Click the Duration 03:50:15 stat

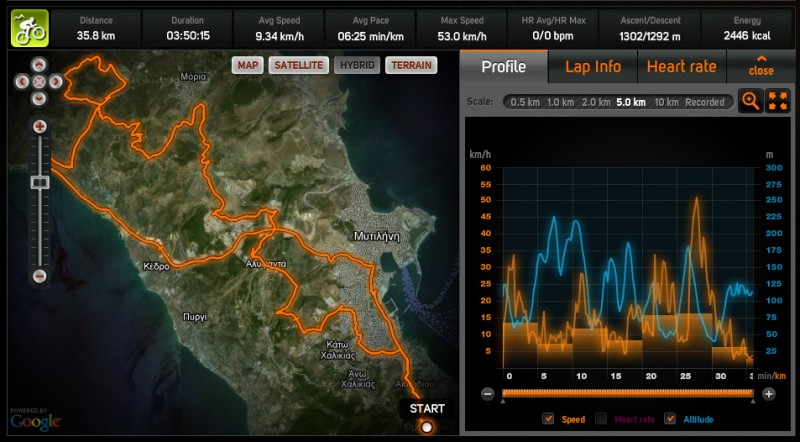pos(187,29)
